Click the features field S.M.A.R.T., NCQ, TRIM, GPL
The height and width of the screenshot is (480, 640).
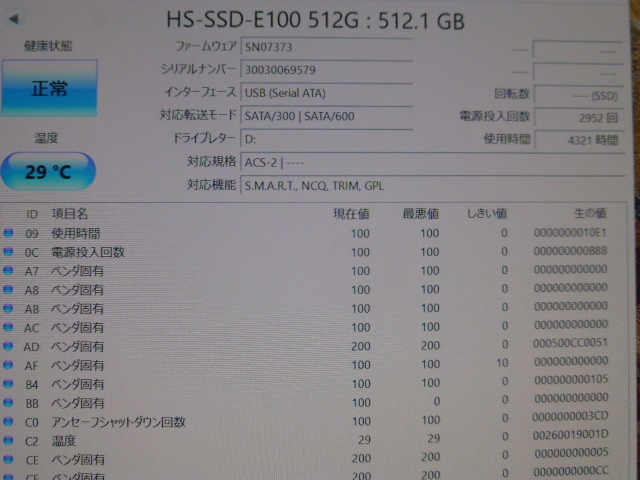(x=433, y=186)
